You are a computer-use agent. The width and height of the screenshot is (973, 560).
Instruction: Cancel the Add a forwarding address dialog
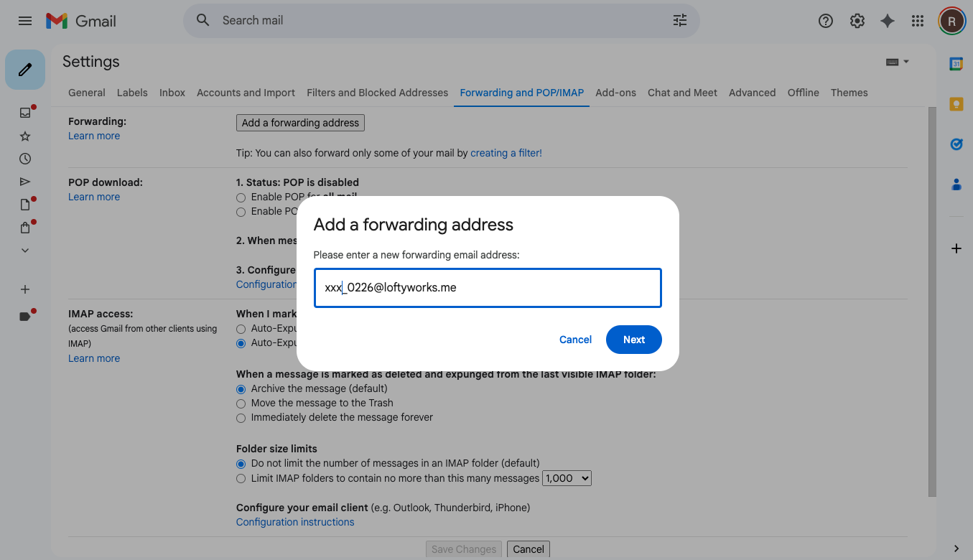pyautogui.click(x=575, y=340)
